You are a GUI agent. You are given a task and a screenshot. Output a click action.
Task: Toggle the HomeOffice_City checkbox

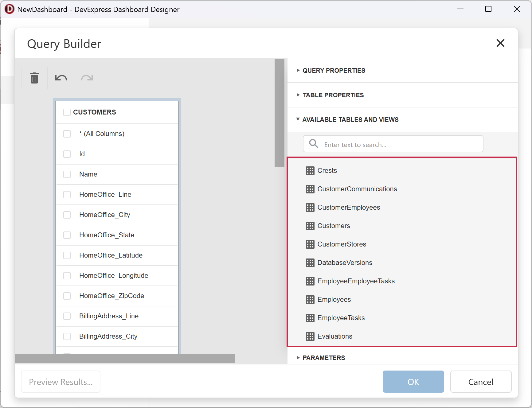pyautogui.click(x=67, y=215)
